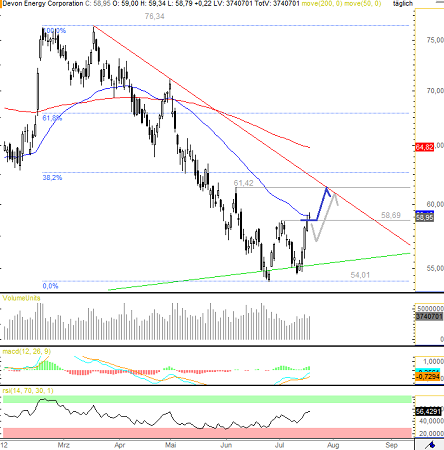Click the orange -0,7294 MACD value tag
This screenshot has height=450, width=444.
[428, 377]
